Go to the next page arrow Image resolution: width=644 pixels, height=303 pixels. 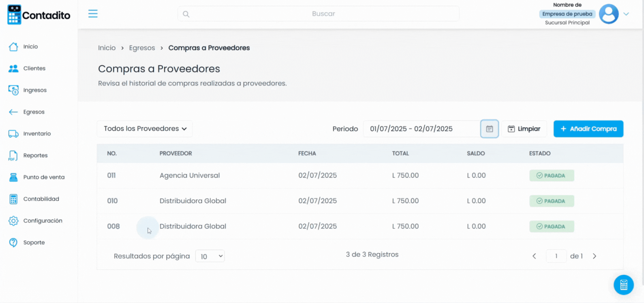594,256
